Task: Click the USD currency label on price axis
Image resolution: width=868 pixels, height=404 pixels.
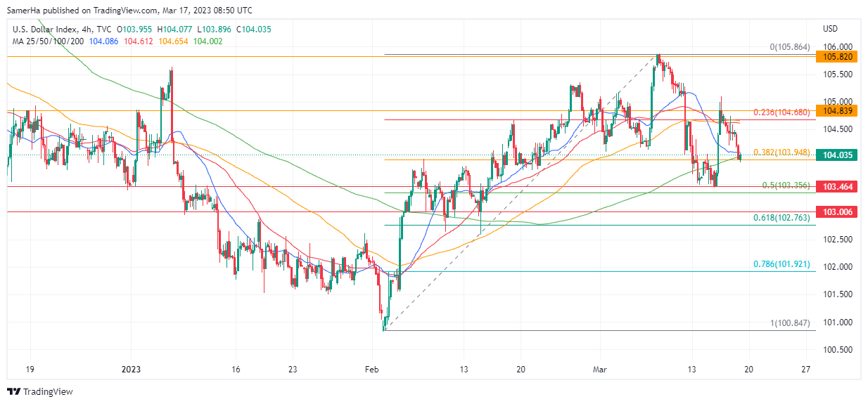Action: (830, 29)
